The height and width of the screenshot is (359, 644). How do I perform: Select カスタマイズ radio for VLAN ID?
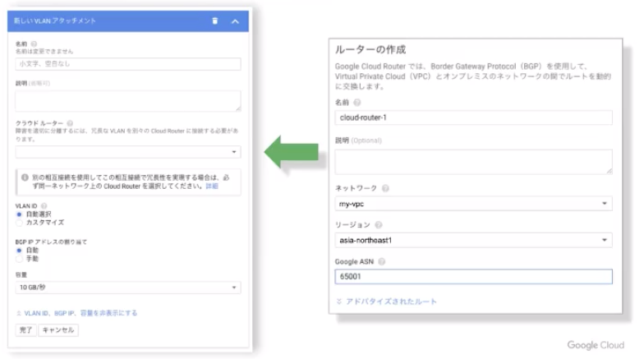pyautogui.click(x=19, y=223)
